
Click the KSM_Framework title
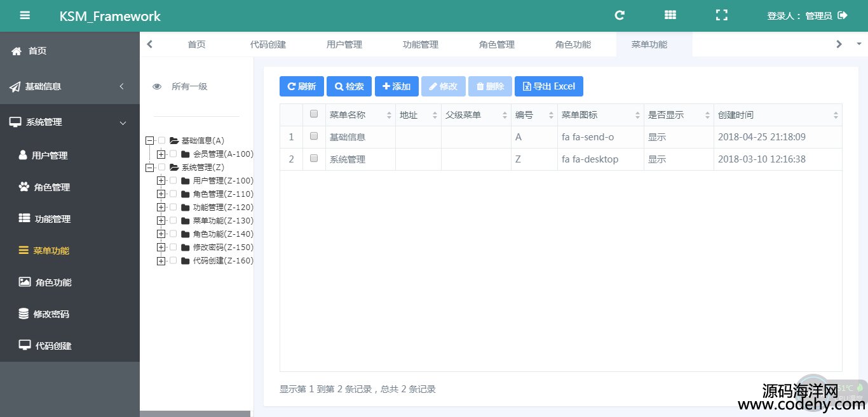(x=110, y=17)
